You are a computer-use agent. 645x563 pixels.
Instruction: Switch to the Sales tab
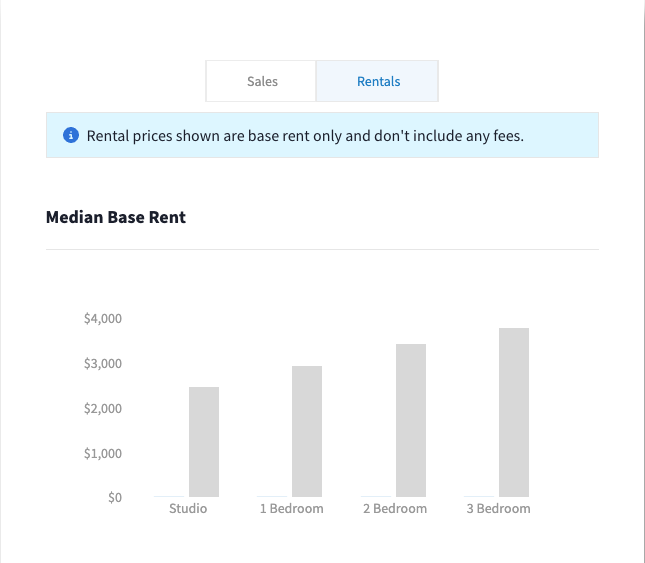[262, 81]
